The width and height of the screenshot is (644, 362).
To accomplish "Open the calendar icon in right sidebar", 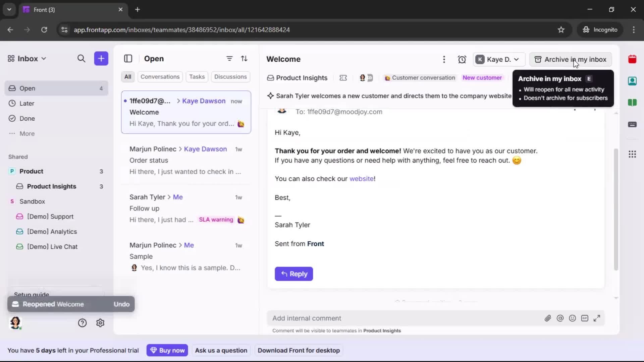I will click(633, 59).
